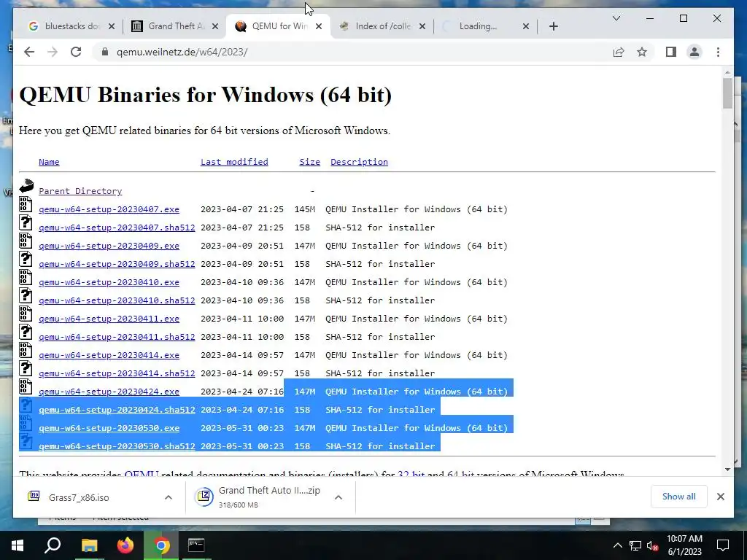Open tab search dropdown arrow

coord(616,18)
